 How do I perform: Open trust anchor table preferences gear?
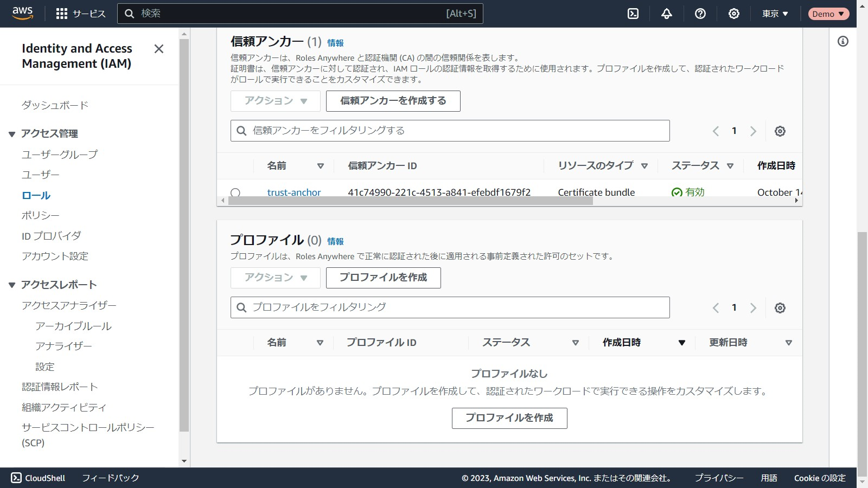pos(780,131)
